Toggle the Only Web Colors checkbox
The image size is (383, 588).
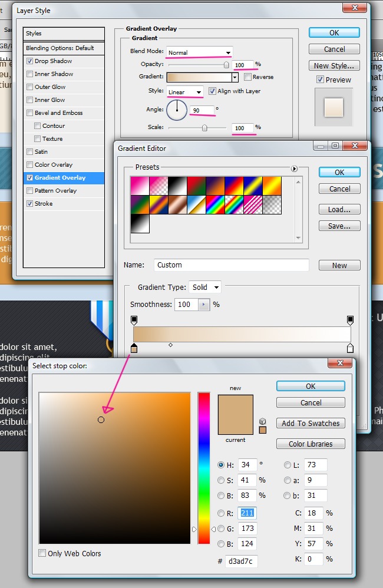(42, 553)
